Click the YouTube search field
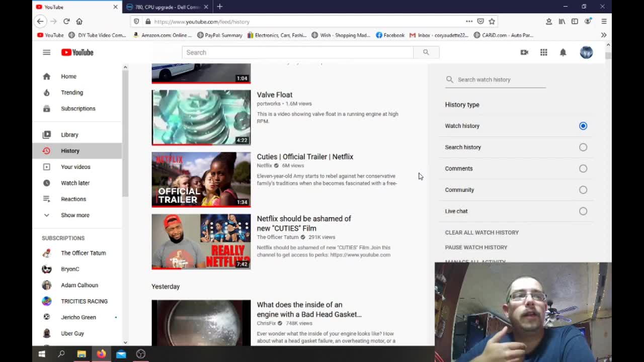Image resolution: width=644 pixels, height=362 pixels. click(298, 52)
